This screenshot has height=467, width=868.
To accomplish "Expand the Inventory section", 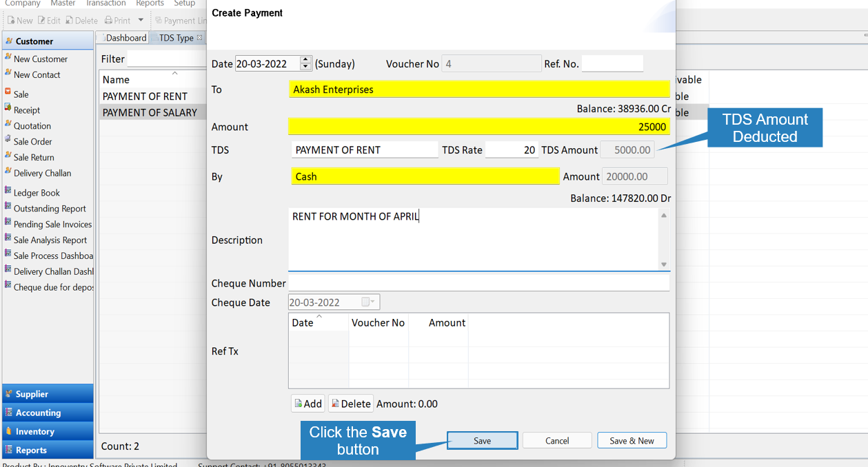I will pyautogui.click(x=48, y=431).
